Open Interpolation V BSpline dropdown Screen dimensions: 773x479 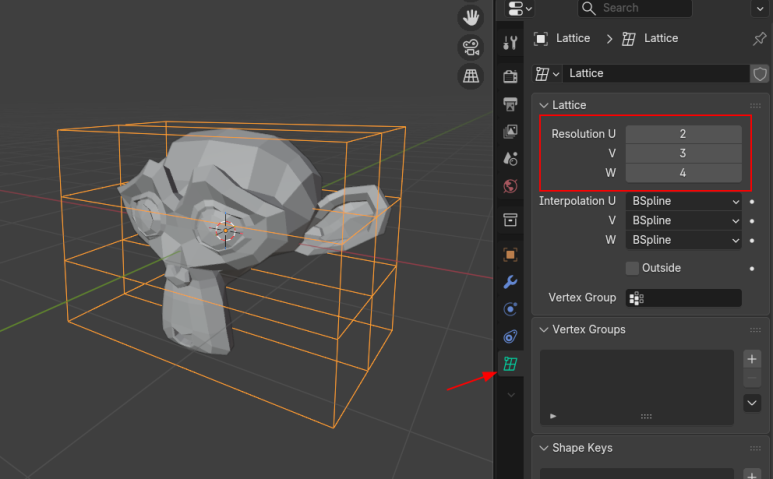click(683, 220)
